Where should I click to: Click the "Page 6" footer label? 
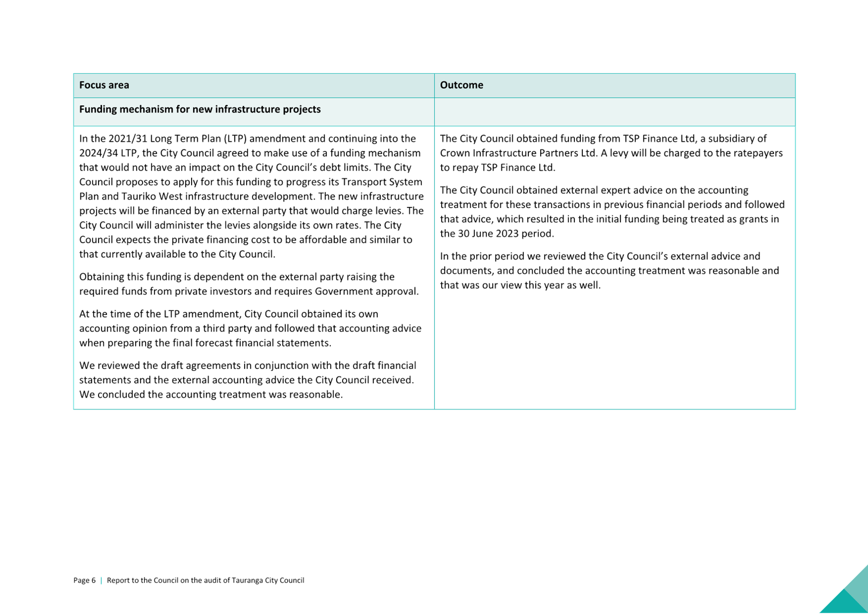coord(84,581)
